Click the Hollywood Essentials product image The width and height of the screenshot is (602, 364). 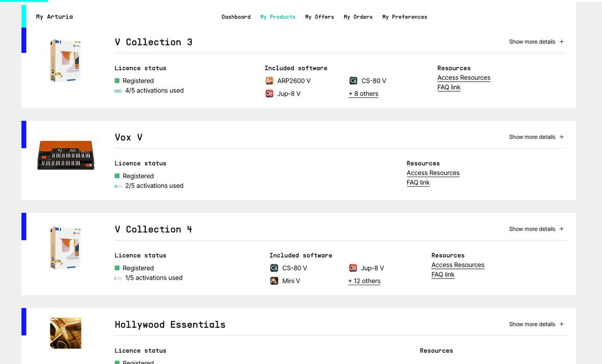(x=65, y=333)
